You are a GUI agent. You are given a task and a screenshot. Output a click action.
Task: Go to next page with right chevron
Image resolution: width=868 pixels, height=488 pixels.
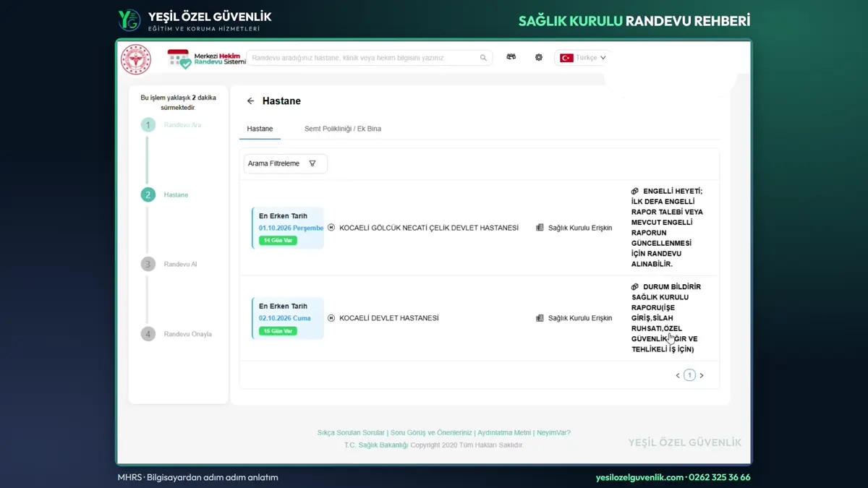(x=702, y=376)
